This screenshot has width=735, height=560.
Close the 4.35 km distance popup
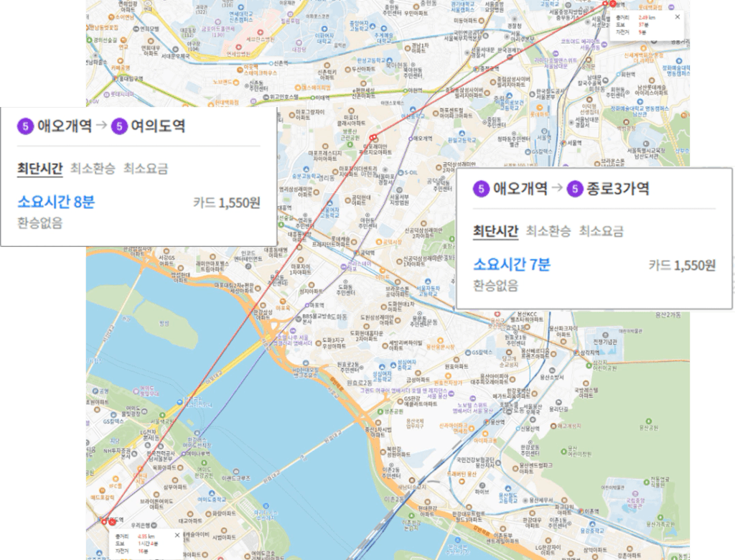177,535
